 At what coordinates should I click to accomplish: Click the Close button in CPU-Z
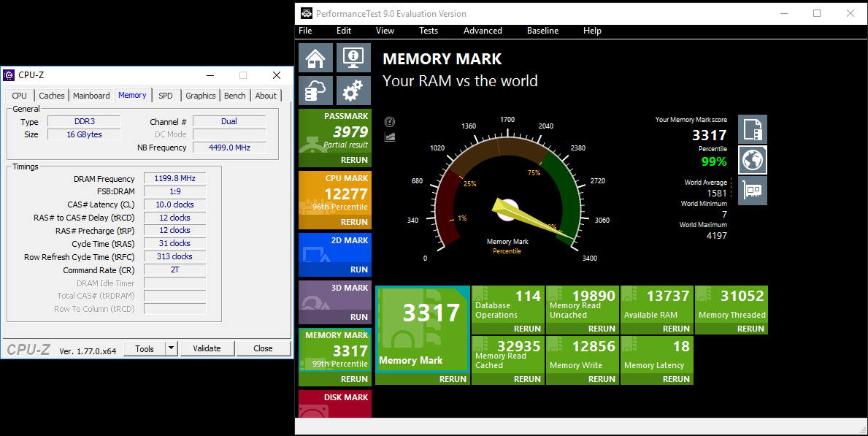point(263,348)
